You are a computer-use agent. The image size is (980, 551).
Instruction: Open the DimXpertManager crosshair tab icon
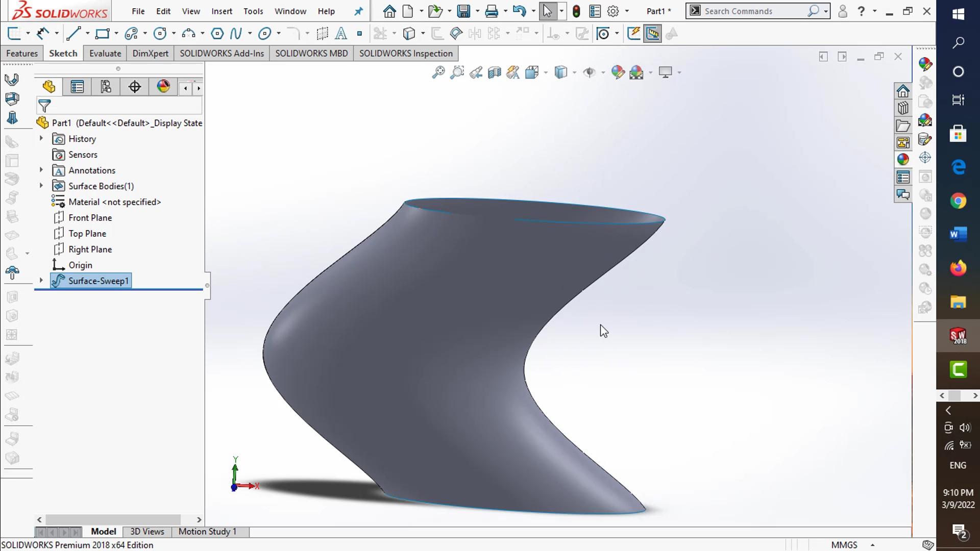pos(135,87)
